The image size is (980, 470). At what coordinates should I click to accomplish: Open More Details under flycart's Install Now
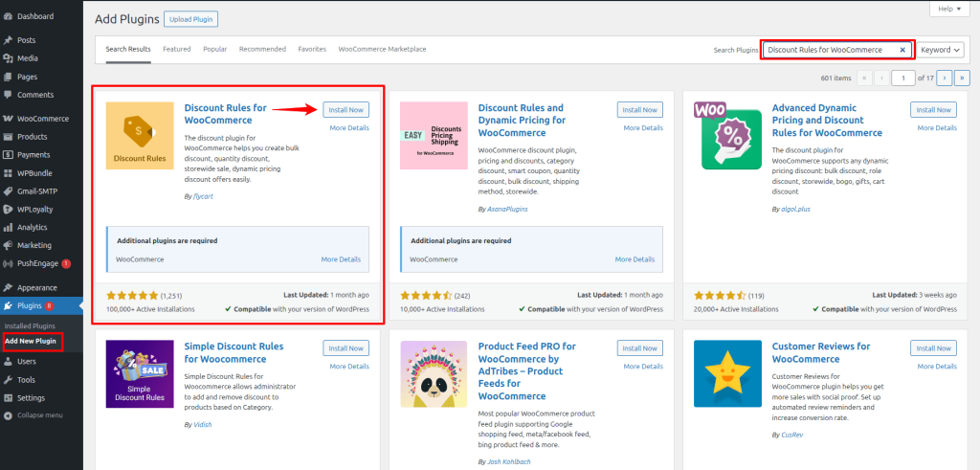coord(349,128)
